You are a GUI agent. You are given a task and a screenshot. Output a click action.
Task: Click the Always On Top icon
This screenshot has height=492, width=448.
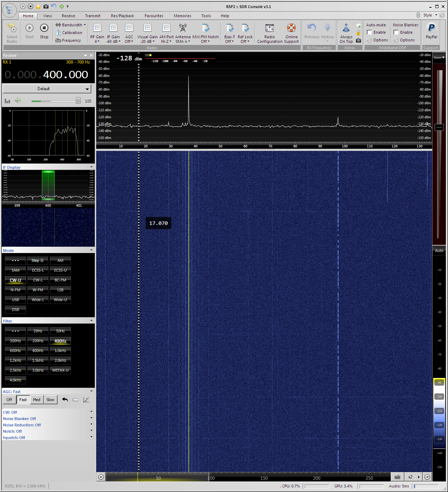346,28
